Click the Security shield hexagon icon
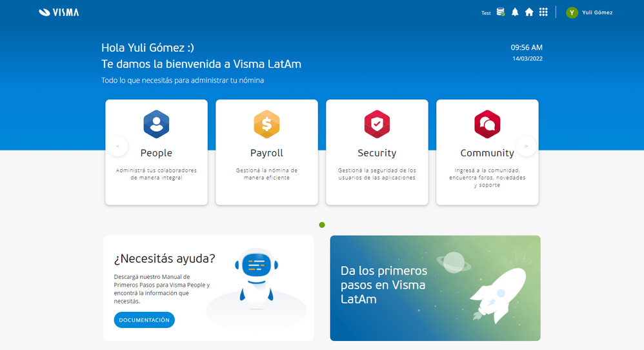644x350 pixels. (377, 124)
